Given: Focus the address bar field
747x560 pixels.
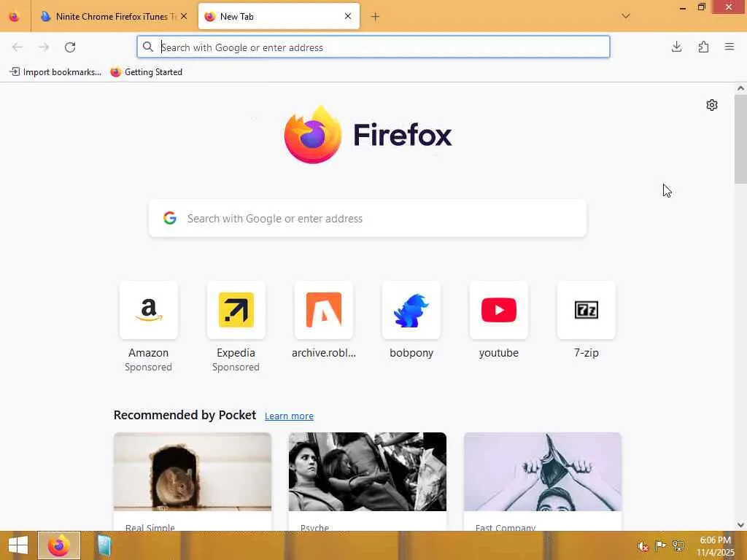Looking at the screenshot, I should pyautogui.click(x=373, y=47).
